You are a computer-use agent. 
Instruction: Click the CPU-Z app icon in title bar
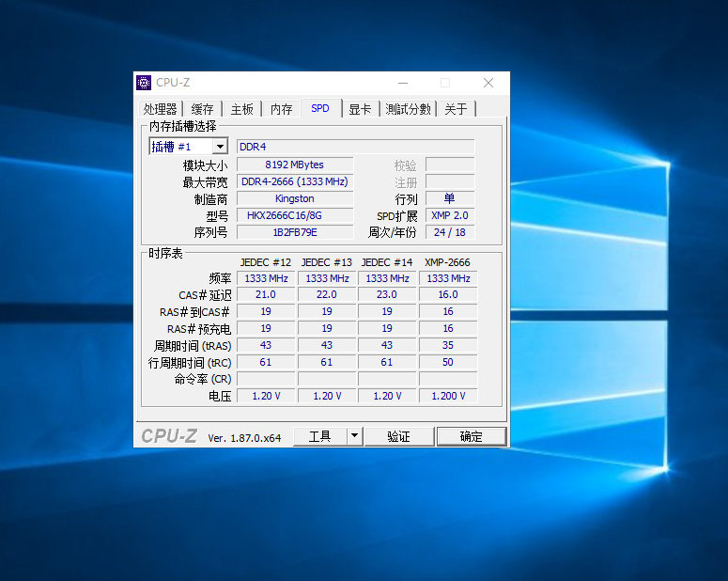click(x=144, y=83)
